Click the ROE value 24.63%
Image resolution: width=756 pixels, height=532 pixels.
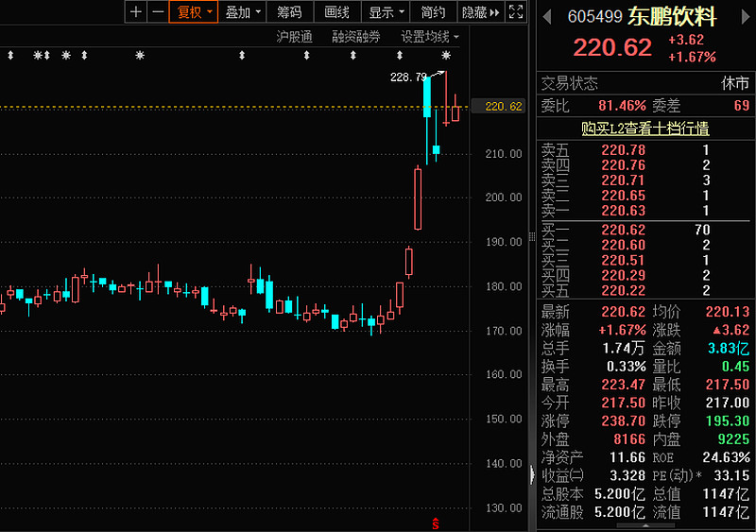pos(726,457)
